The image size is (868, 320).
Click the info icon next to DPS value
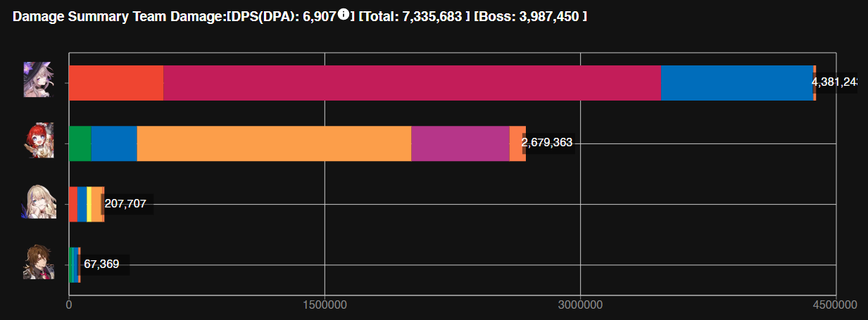coord(344,14)
